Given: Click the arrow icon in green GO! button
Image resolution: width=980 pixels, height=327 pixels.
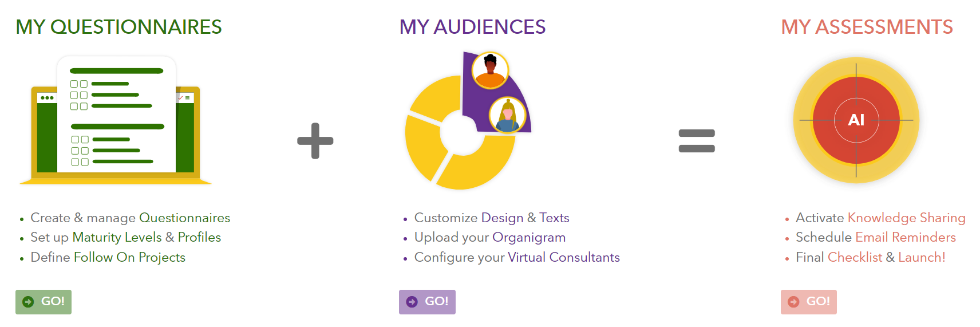Looking at the screenshot, I should click(28, 302).
